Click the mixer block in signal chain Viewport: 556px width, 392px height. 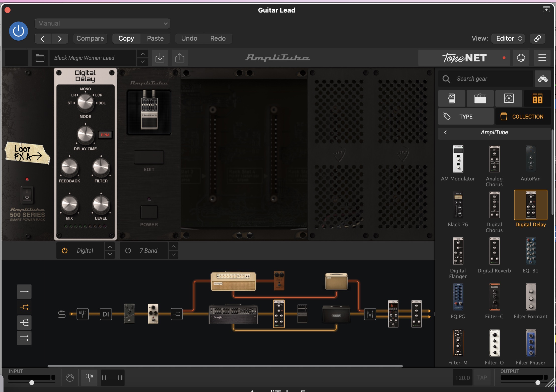coord(370,314)
